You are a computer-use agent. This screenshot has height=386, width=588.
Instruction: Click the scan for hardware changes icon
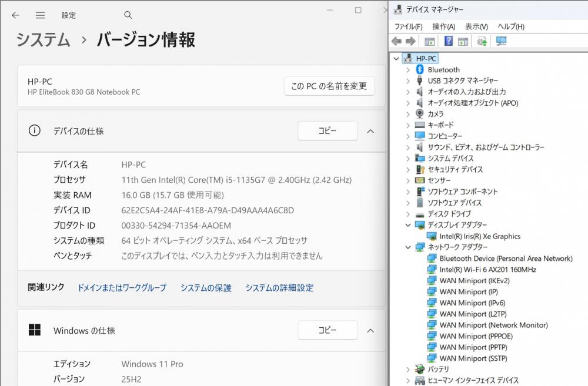click(x=501, y=41)
